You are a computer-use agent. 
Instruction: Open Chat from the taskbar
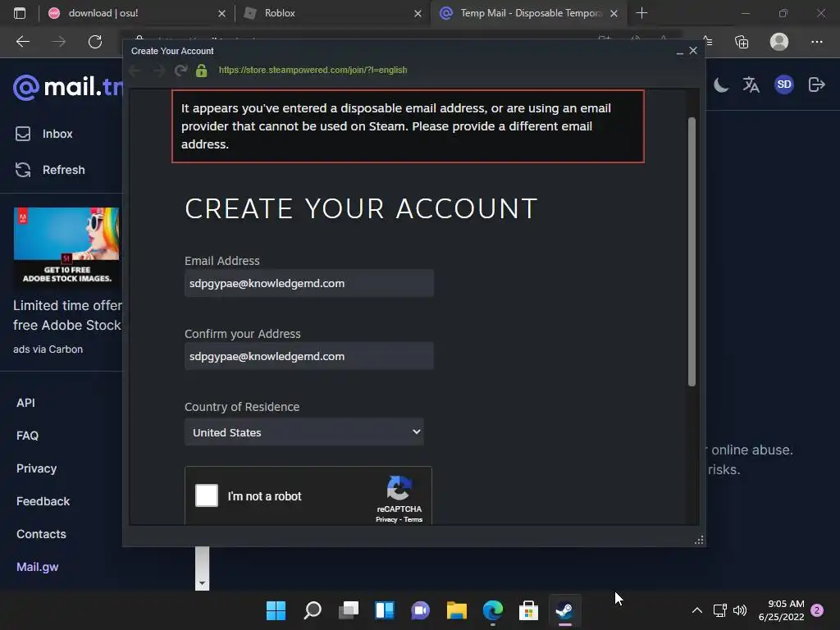421,610
